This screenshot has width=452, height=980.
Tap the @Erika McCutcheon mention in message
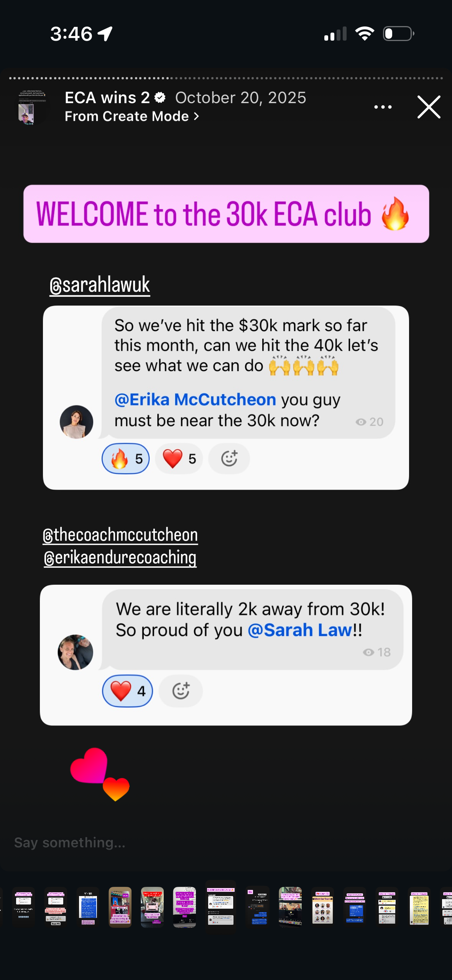[x=195, y=400]
